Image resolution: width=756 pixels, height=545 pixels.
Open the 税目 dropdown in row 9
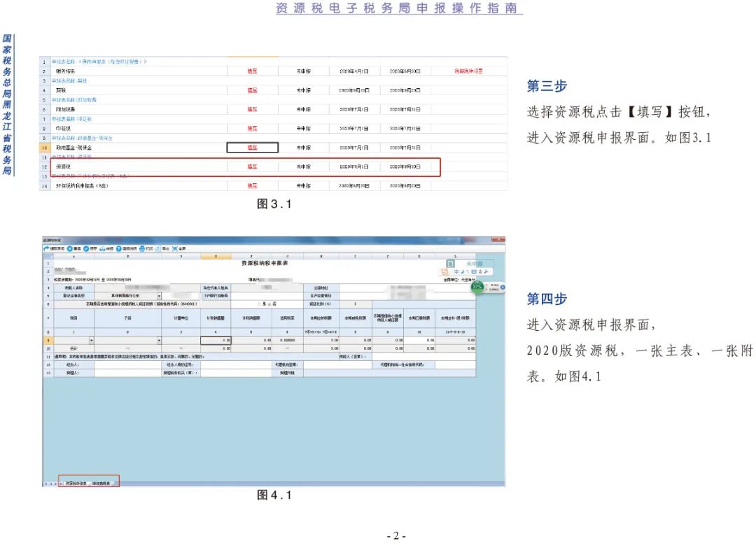click(x=92, y=340)
